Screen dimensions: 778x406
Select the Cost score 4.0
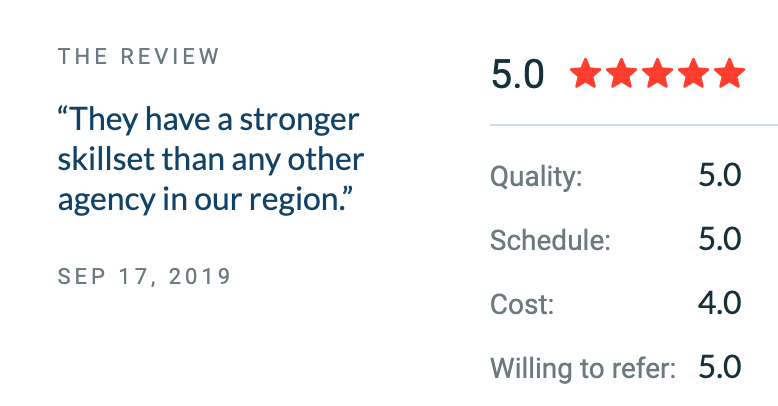click(x=720, y=303)
